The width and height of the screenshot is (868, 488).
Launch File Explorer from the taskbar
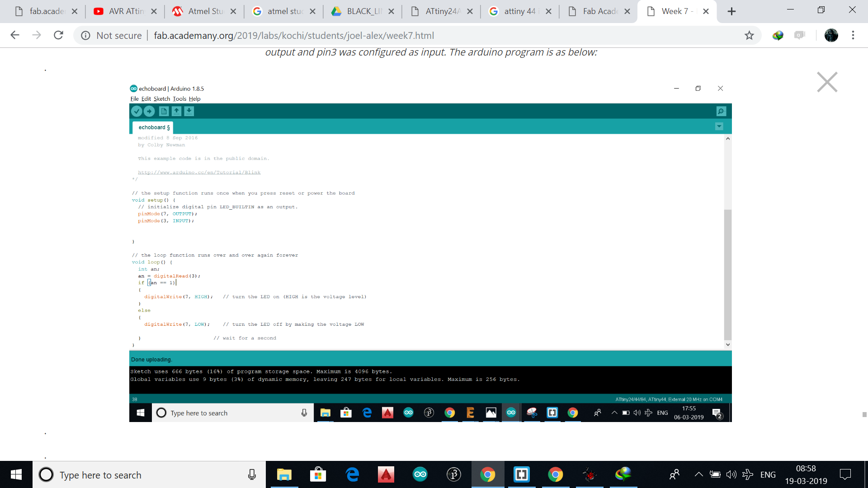point(284,474)
